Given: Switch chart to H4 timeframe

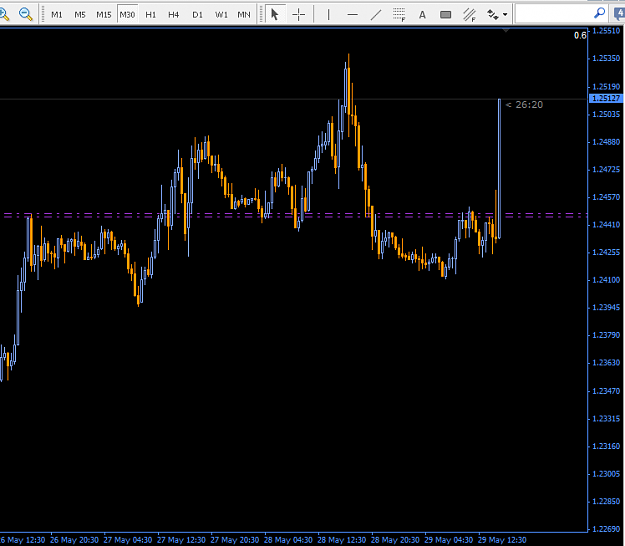Looking at the screenshot, I should tap(173, 15).
